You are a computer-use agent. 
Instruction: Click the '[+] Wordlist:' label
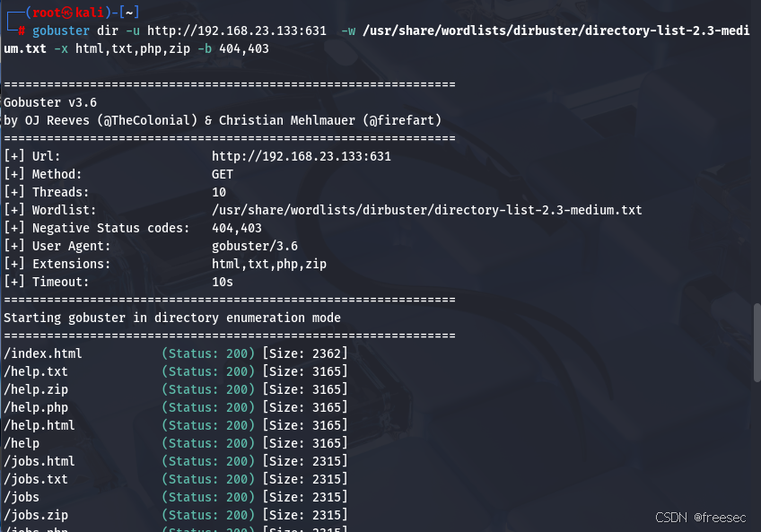(x=50, y=210)
